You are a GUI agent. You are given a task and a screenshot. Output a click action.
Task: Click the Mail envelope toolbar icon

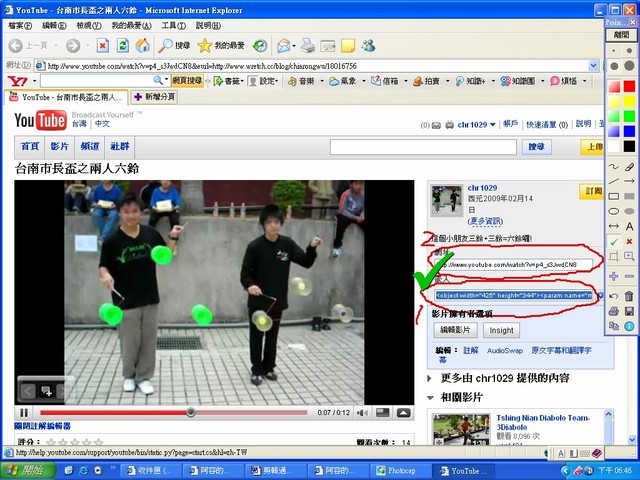click(283, 46)
